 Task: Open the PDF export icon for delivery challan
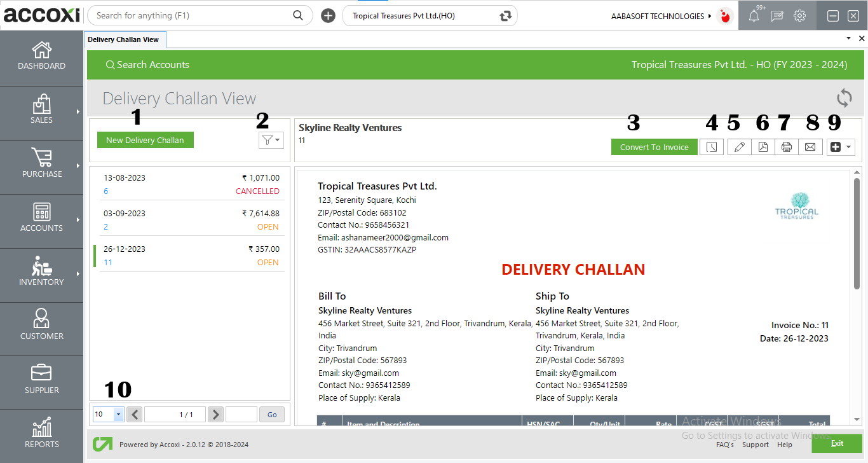(x=763, y=146)
